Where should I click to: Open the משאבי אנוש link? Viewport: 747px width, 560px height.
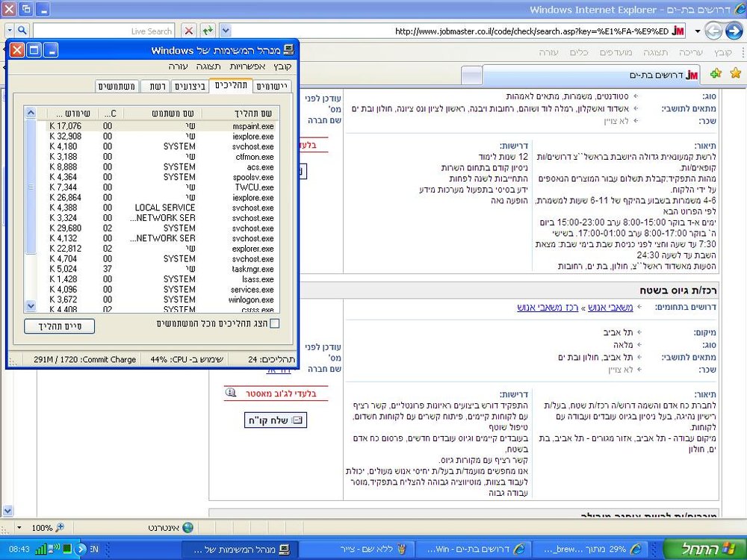pos(610,308)
